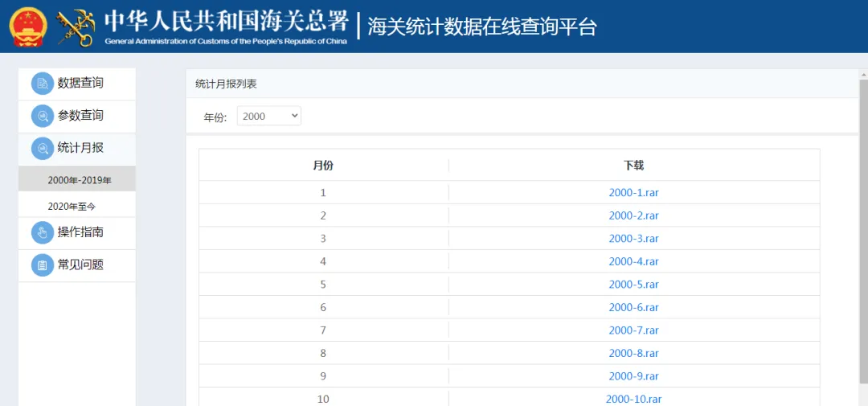Screen dimensions: 868x406
Task: Open the 常见问题 menu item
Action: point(77,265)
